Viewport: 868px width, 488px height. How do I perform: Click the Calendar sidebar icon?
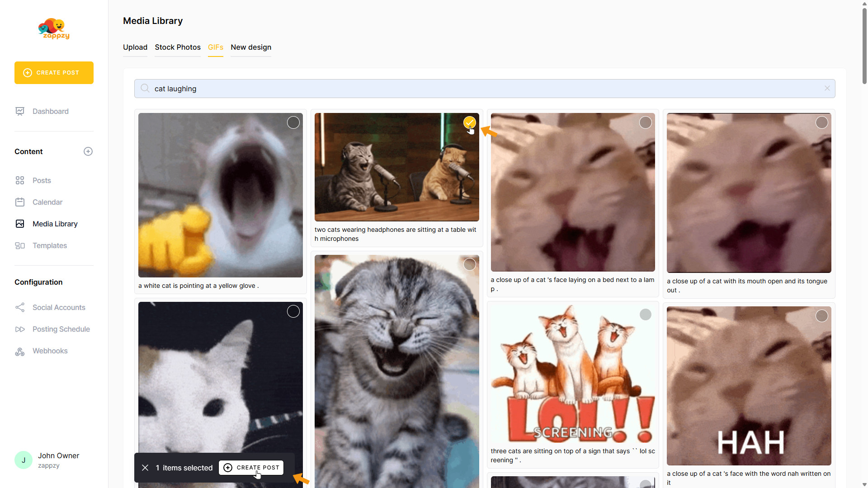[20, 202]
